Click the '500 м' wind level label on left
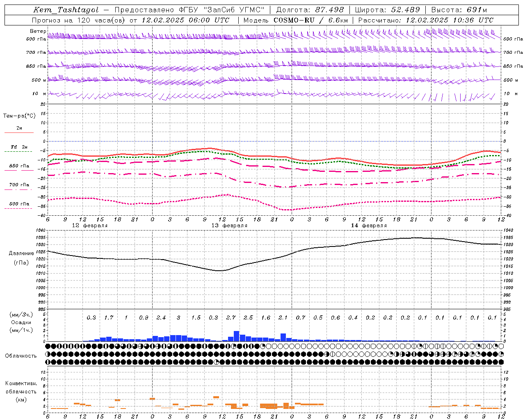 point(39,80)
